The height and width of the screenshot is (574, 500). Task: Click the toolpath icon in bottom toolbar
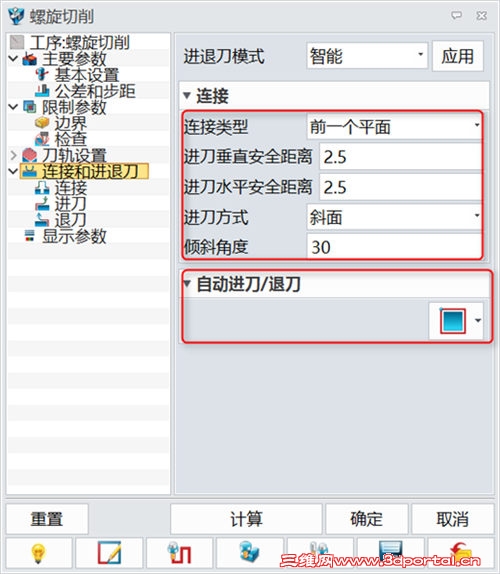pyautogui.click(x=179, y=554)
